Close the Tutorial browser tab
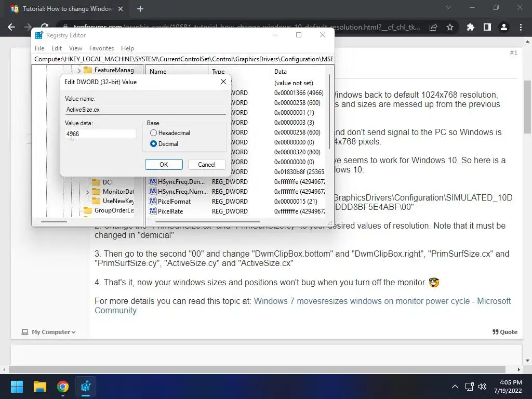The width and height of the screenshot is (532, 399). click(121, 9)
